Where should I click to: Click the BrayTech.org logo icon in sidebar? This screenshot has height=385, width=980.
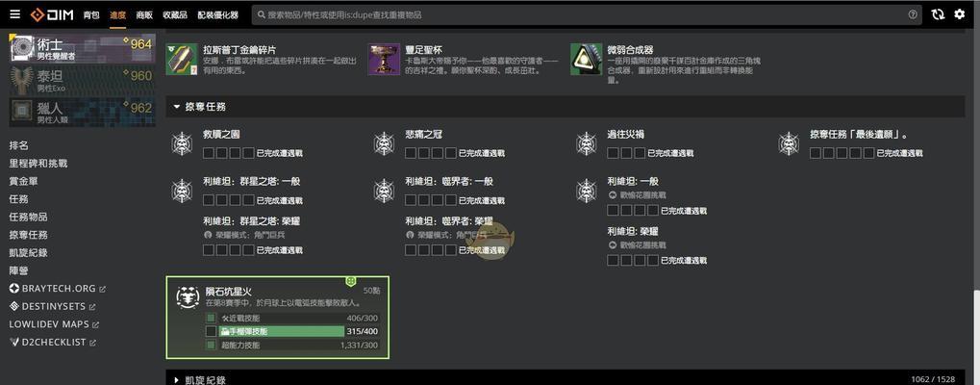click(14, 289)
